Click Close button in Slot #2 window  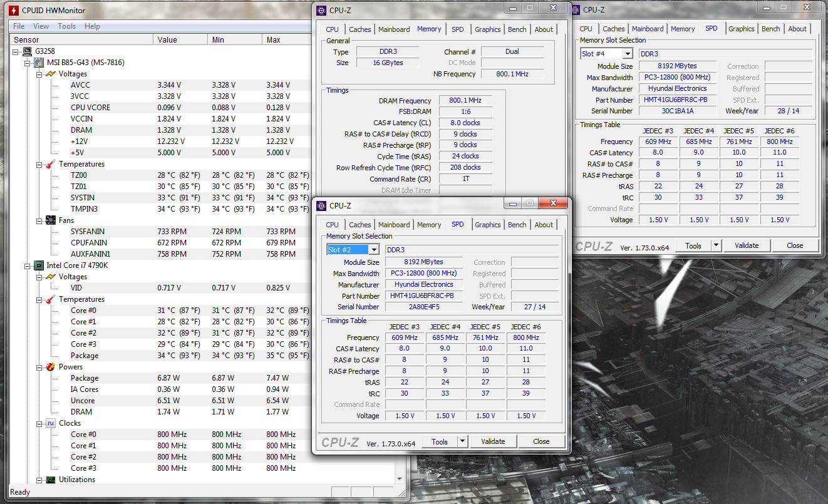click(541, 441)
